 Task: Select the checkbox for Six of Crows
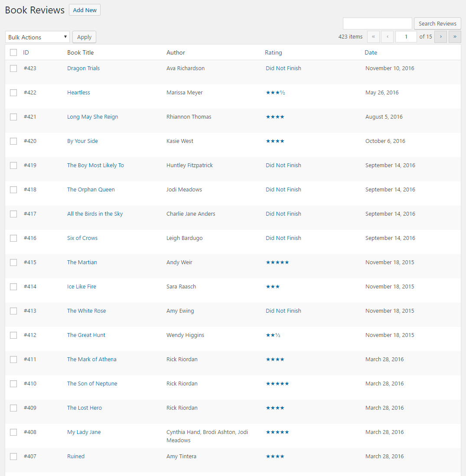(13, 238)
